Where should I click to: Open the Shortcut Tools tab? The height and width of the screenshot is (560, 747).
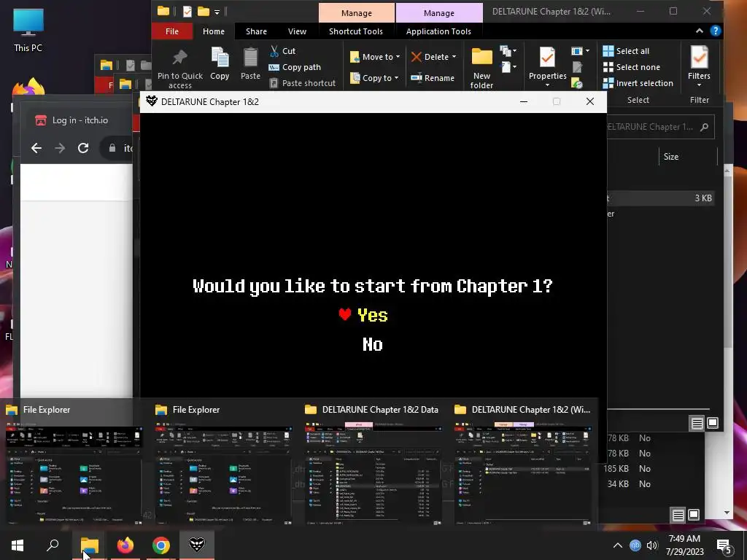tap(356, 31)
